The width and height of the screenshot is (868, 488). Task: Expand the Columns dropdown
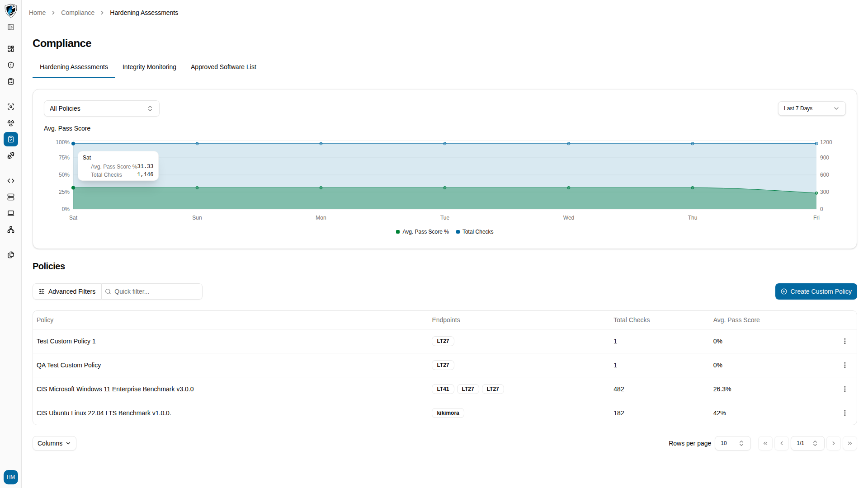tap(54, 443)
